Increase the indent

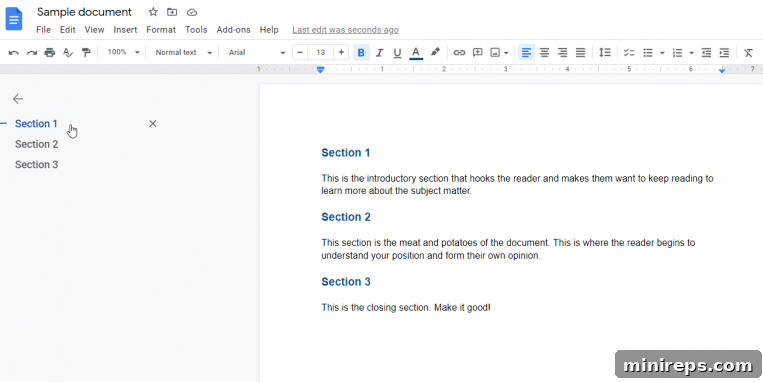click(x=724, y=53)
